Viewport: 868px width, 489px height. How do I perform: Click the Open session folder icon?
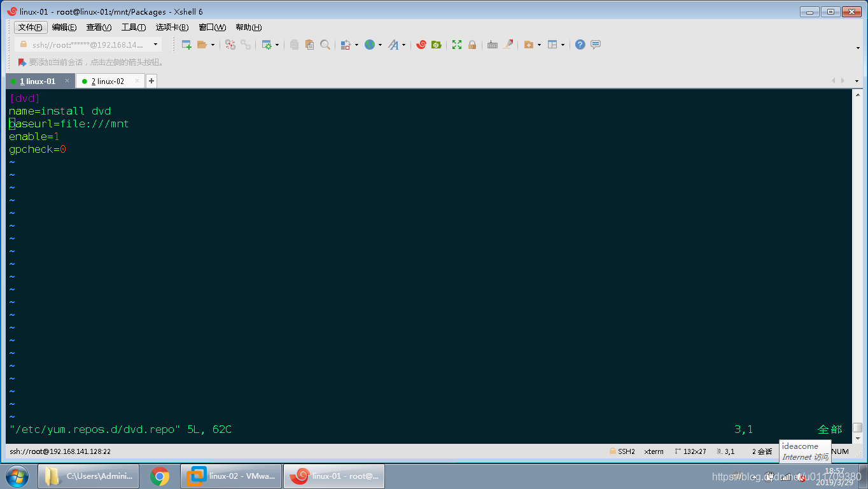(202, 45)
